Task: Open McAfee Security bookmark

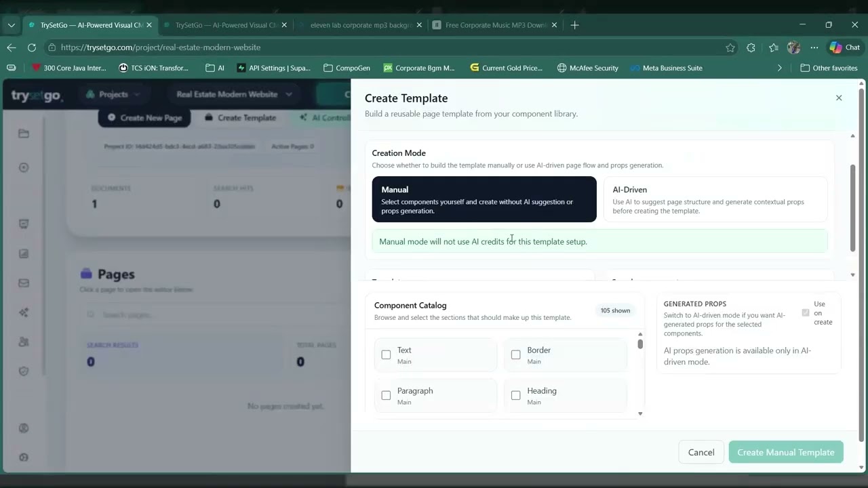Action: 588,68
